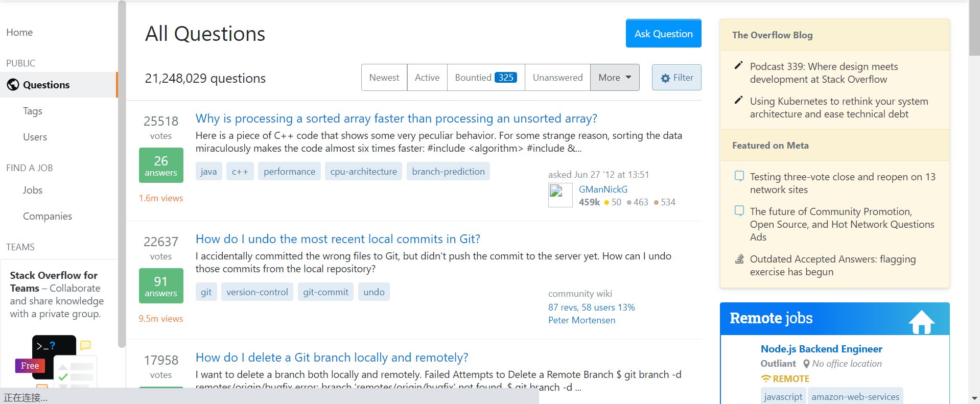Select the git-commit tag
Screen dimensions: 980x404
pos(325,292)
